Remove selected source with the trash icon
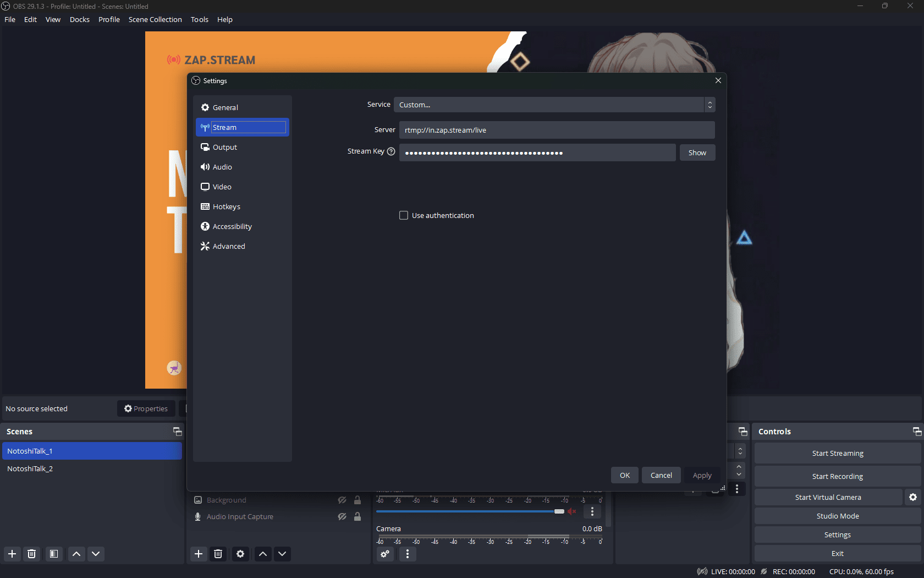 click(x=218, y=554)
